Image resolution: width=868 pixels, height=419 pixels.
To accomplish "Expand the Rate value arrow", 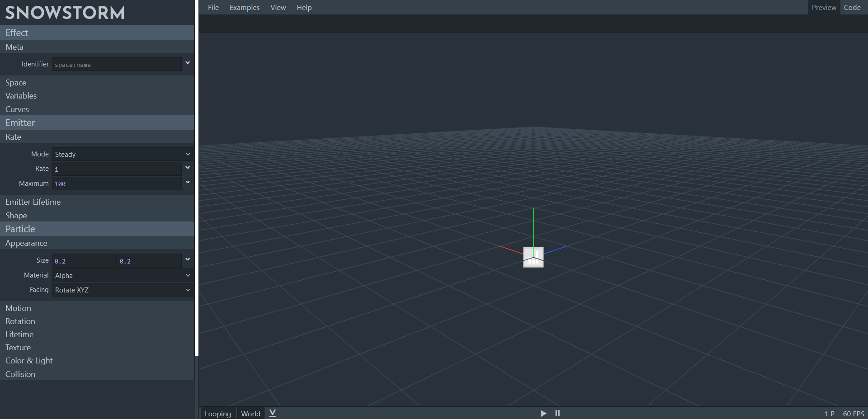I will coord(188,168).
